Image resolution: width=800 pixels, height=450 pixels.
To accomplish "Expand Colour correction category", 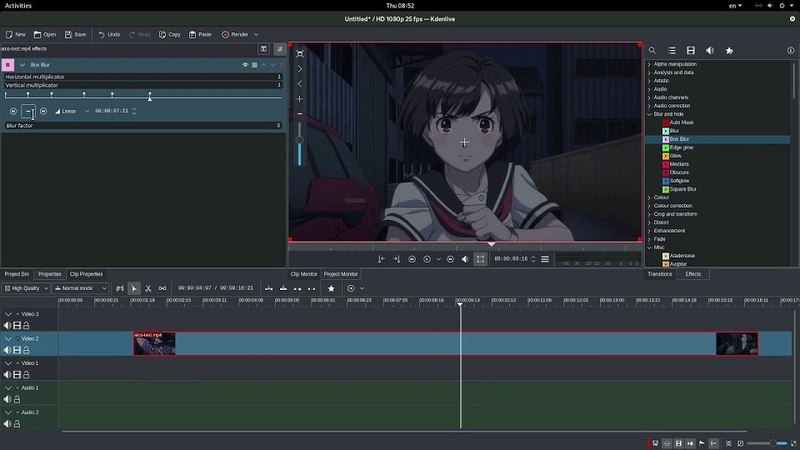I will 649,206.
